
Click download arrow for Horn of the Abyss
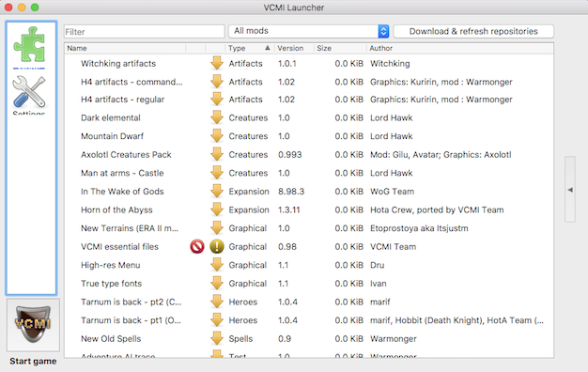point(217,209)
